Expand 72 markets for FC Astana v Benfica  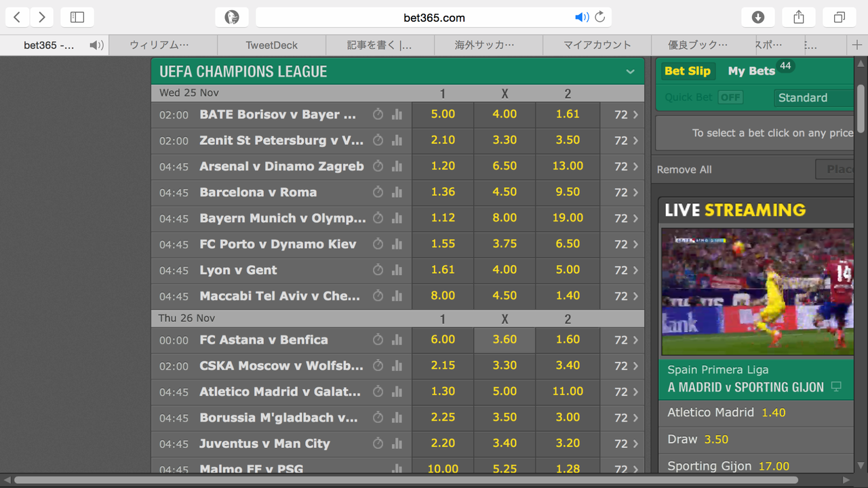[627, 340]
